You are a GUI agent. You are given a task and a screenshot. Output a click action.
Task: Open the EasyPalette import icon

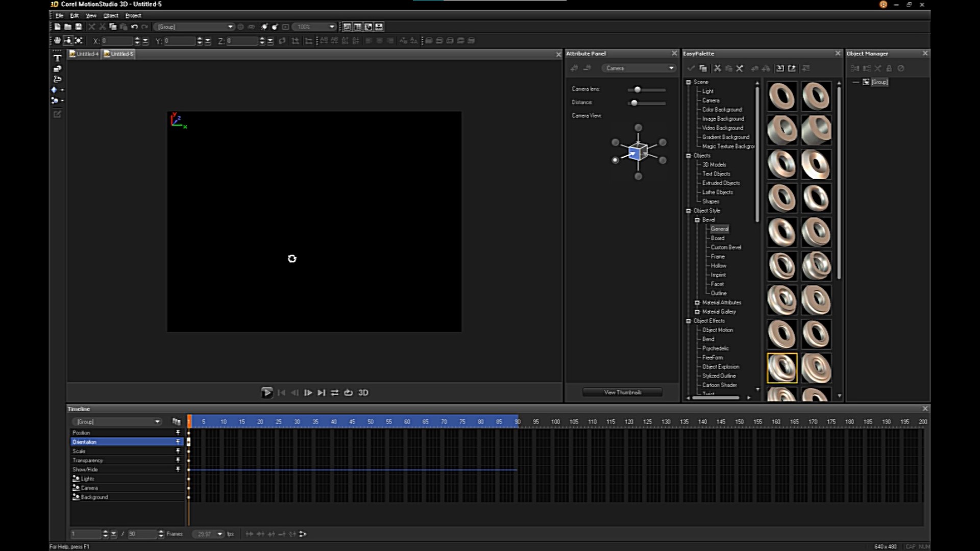pos(781,68)
